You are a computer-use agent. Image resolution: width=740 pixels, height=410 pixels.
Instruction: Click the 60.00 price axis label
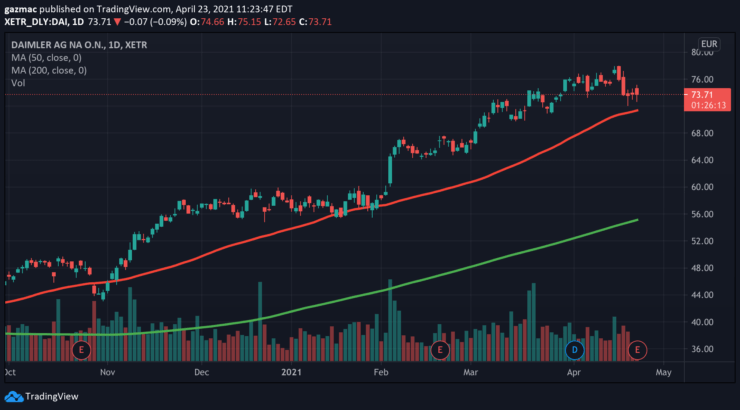click(702, 187)
